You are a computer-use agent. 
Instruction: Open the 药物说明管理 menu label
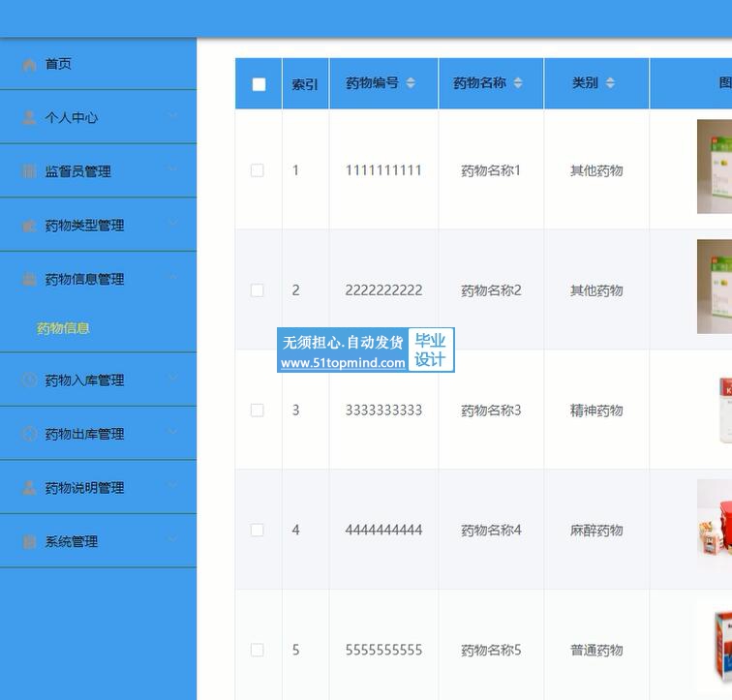(84, 488)
